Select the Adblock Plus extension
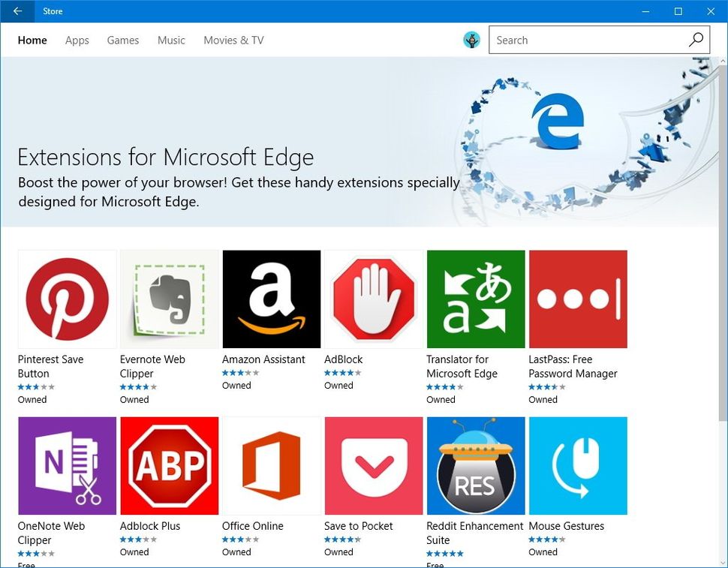The height and width of the screenshot is (568, 728). click(169, 465)
